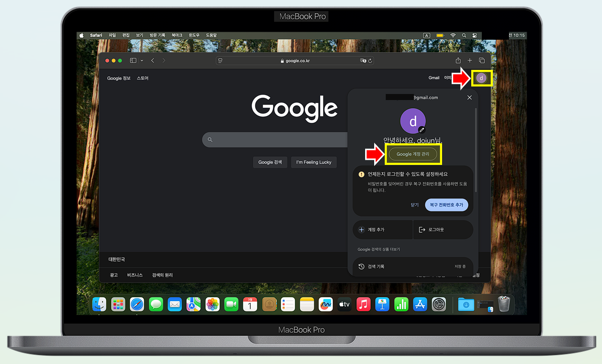Open the 도움말 menu
This screenshot has height=364, width=602.
[x=211, y=35]
